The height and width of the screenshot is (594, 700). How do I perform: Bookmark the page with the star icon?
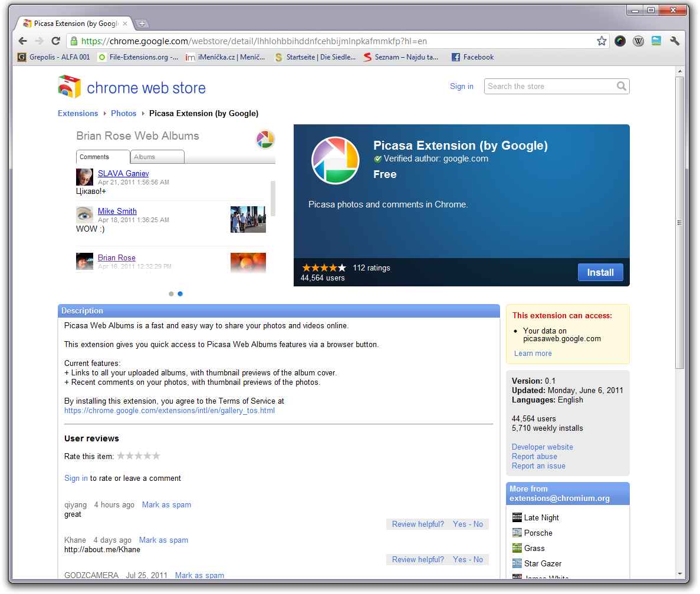(x=601, y=42)
